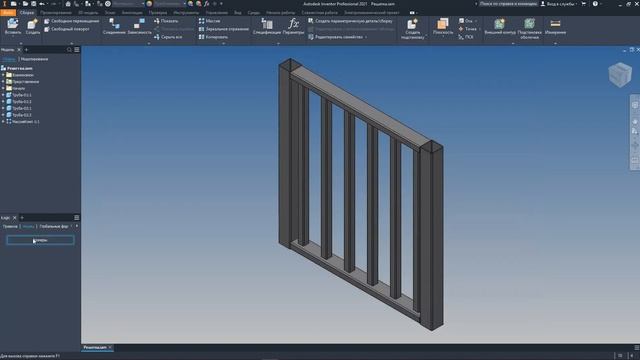640x360 pixels.
Task: Click Home view icon in quick access toolbar
Action: [x=68, y=4]
